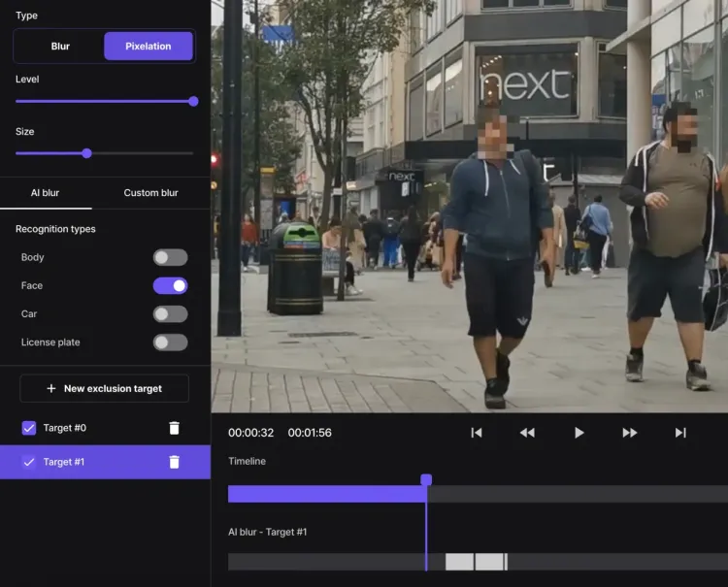Delete Target #1 with trash icon
This screenshot has height=587, width=728.
[x=175, y=462]
